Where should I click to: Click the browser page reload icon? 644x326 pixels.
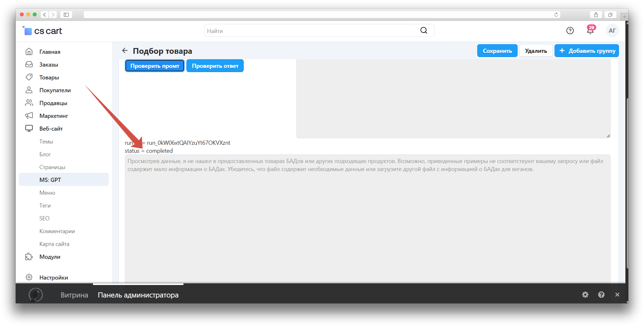(x=556, y=15)
